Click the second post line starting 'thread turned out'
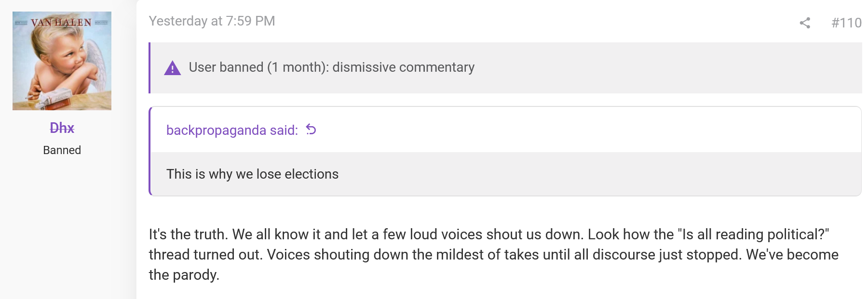Image resolution: width=868 pixels, height=299 pixels. point(493,255)
